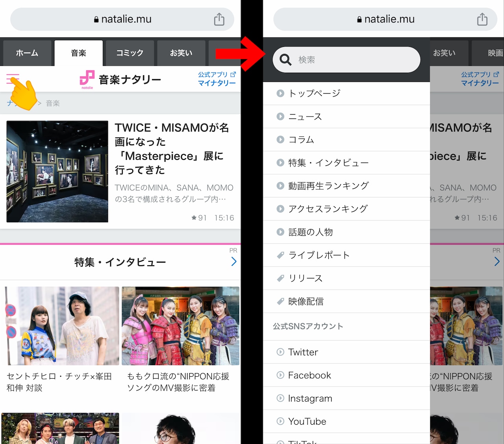Viewport: 504px width, 444px height.
Task: Tap the tag icon beside リリース
Action: click(x=280, y=278)
